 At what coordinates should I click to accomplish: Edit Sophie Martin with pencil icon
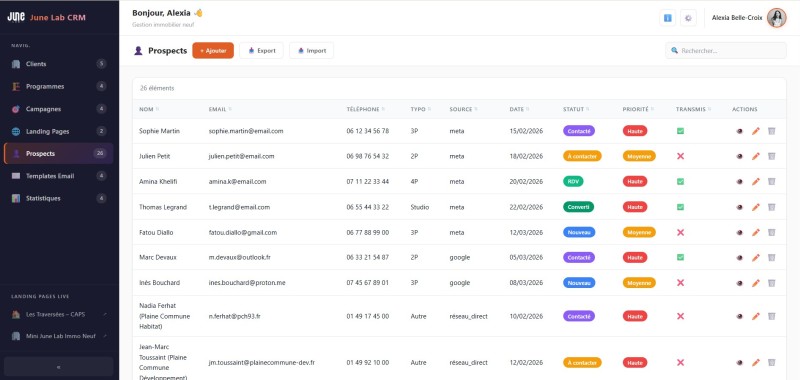click(756, 131)
